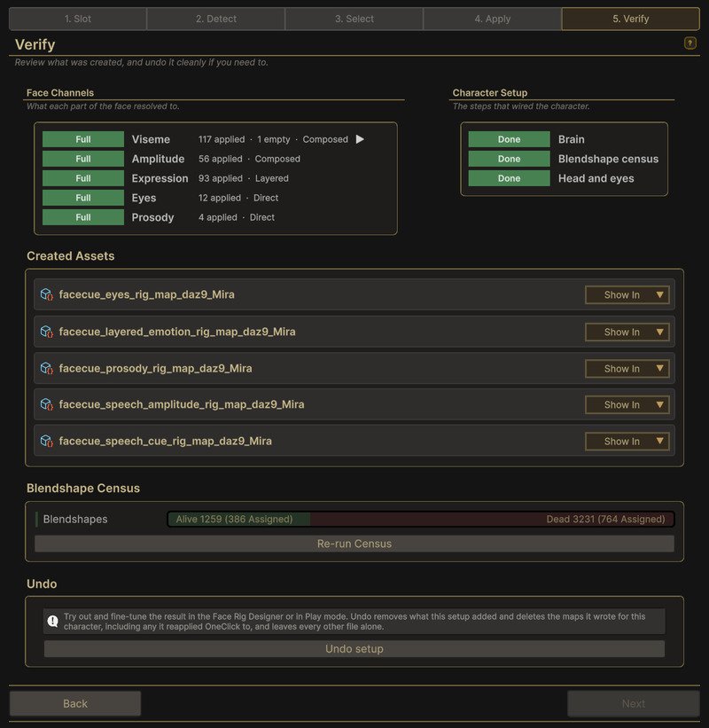Click asset icon for facecue_speech_amplitude_rig_map_daz9_Mira
This screenshot has height=728, width=709.
tap(46, 404)
